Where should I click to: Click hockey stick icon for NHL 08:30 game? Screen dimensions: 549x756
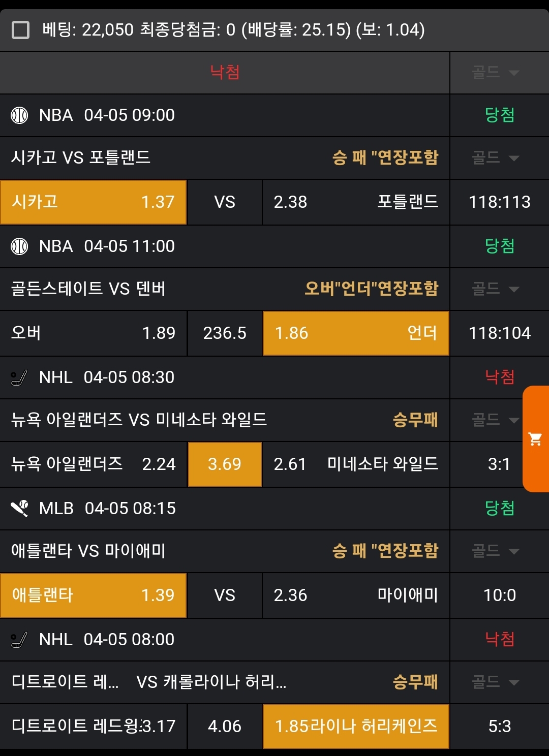tap(19, 377)
